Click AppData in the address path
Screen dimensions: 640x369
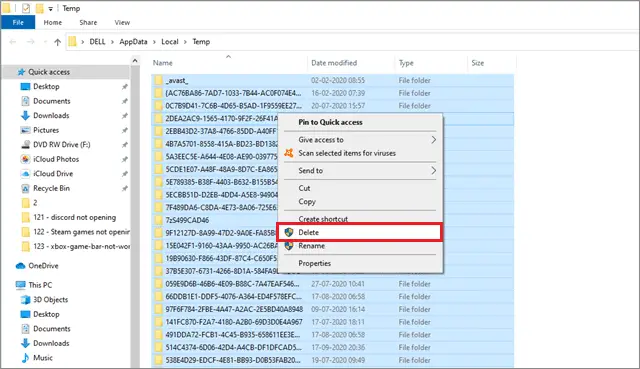133,42
